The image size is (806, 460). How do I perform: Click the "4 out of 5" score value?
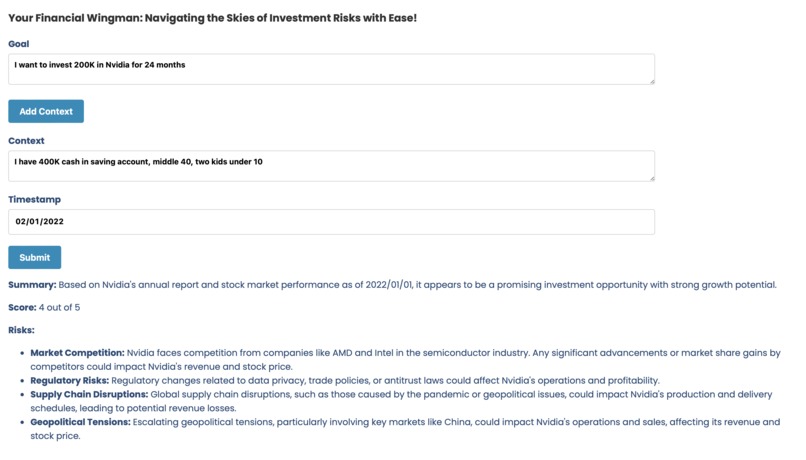click(x=59, y=307)
